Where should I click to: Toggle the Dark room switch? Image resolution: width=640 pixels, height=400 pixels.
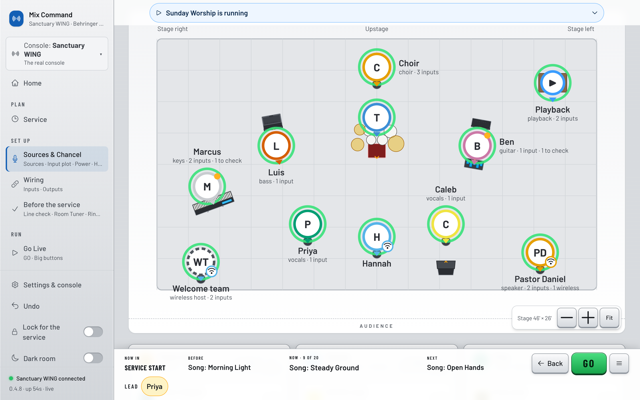coord(93,358)
